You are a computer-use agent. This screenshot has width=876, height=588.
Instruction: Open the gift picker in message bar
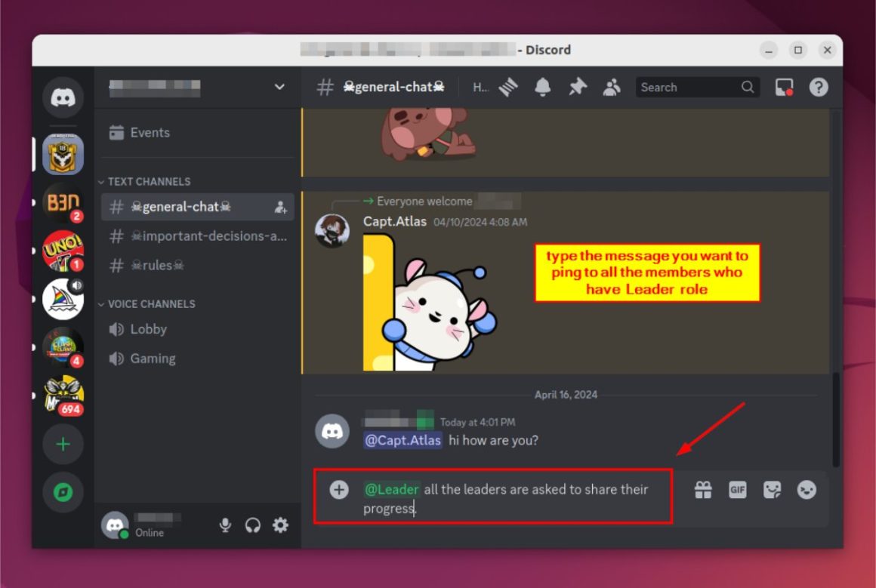pos(702,489)
